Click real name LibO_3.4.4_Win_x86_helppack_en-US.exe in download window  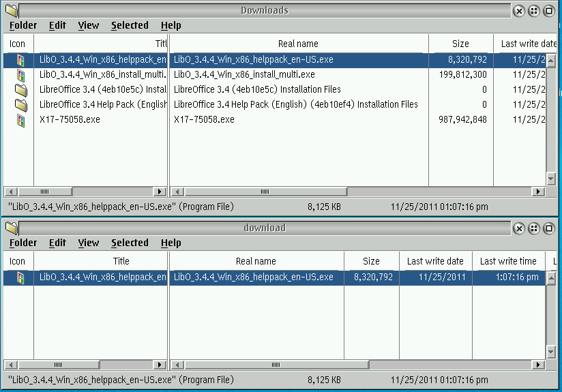(x=254, y=277)
